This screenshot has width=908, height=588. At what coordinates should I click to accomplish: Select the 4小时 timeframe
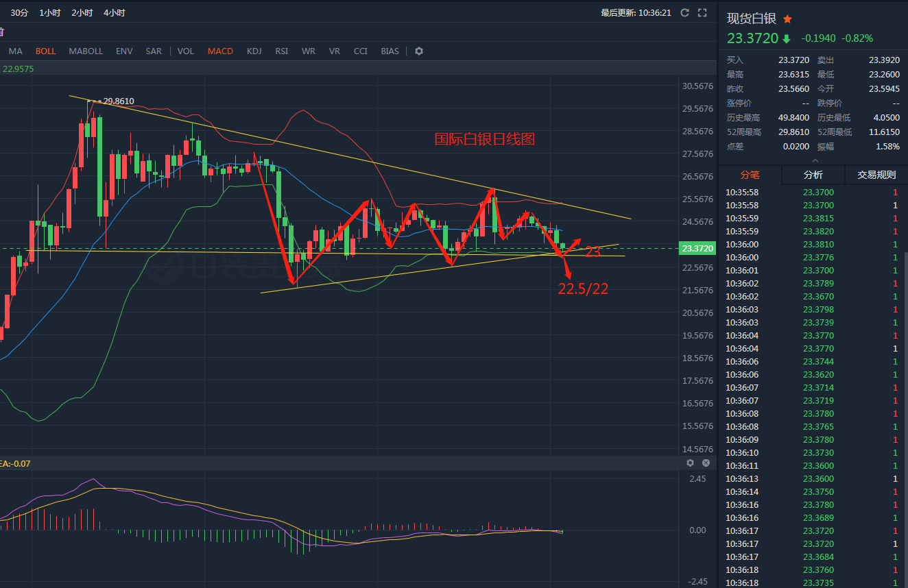coord(115,13)
